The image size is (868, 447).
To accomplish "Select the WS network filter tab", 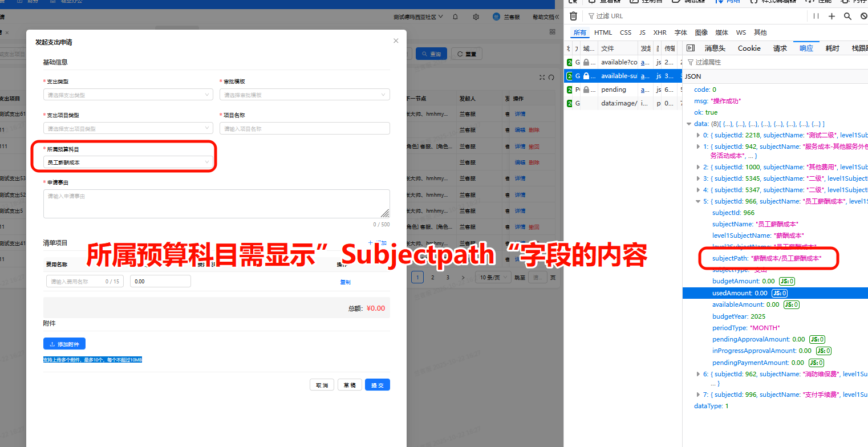I will coord(741,32).
